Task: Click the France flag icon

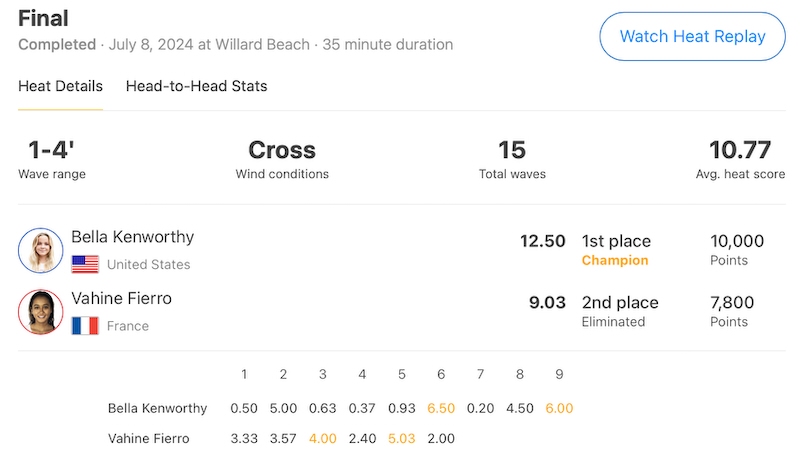Action: coord(85,326)
